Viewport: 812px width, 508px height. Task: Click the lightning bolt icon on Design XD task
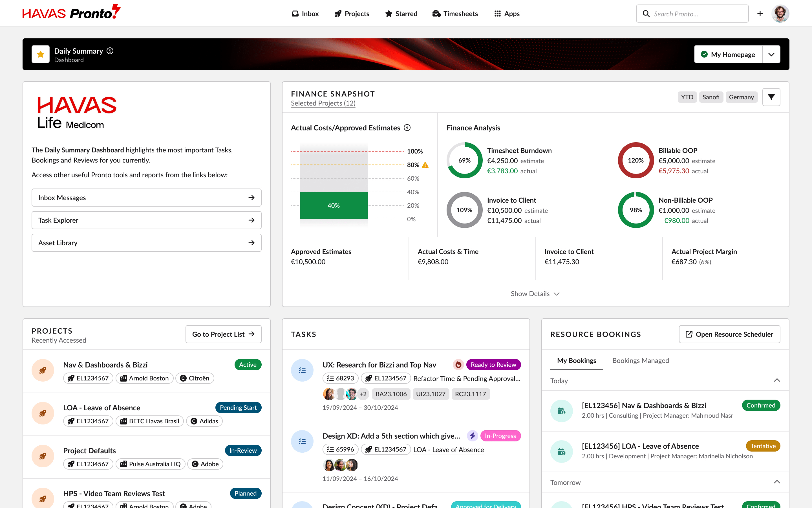[x=473, y=436]
